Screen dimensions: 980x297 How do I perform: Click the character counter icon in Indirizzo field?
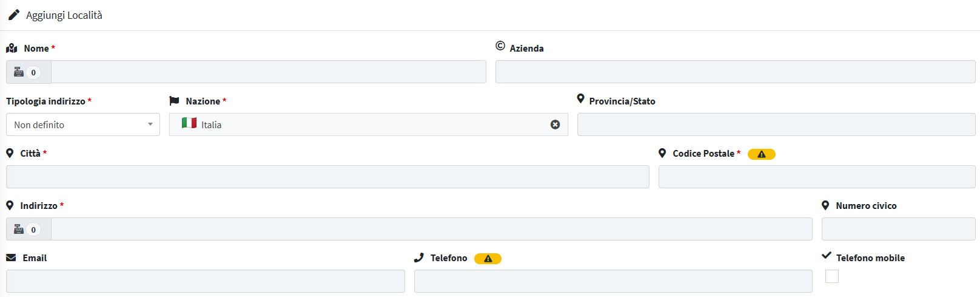pos(19,229)
